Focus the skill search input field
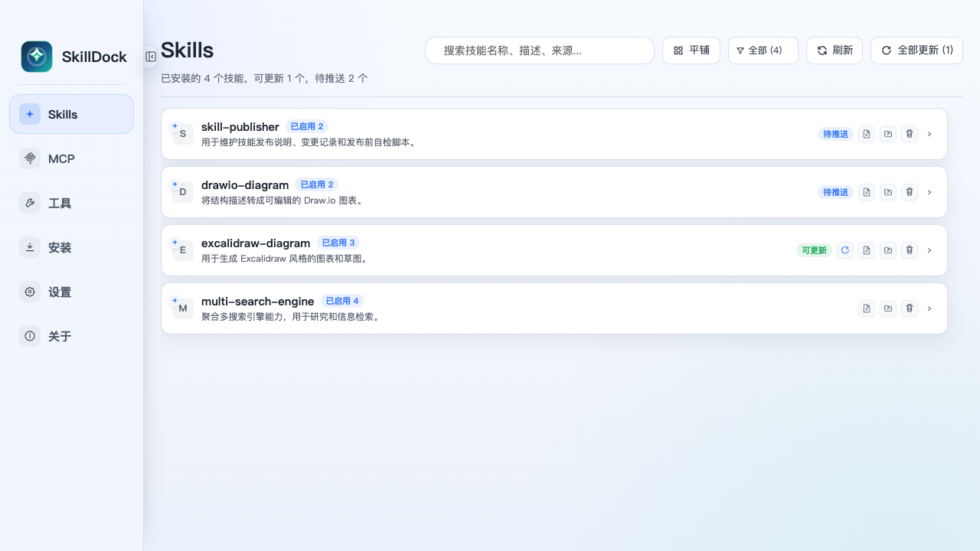Viewport: 980px width, 551px height. 540,51
